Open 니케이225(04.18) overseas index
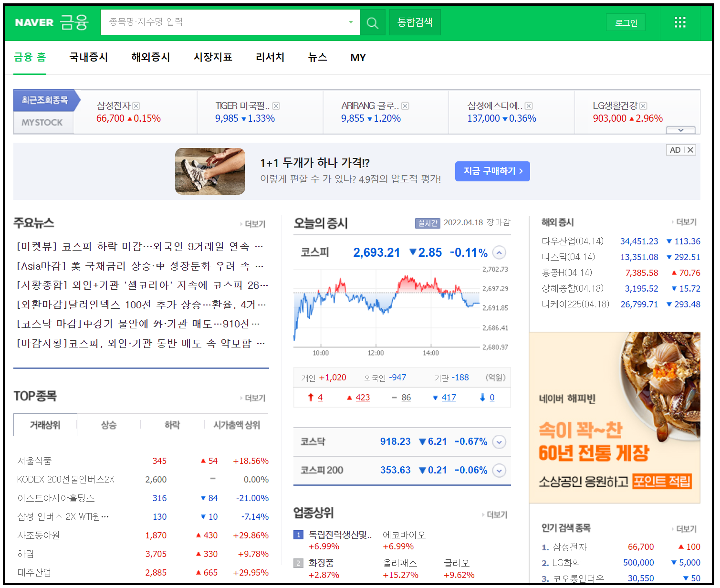The width and height of the screenshot is (720, 588). (575, 304)
